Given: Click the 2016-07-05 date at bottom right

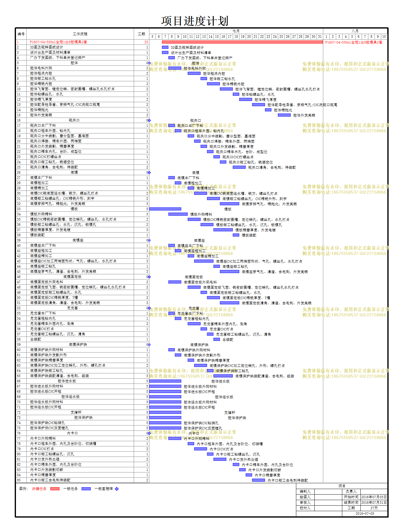Looking at the screenshot, I should pyautogui.click(x=365, y=514).
